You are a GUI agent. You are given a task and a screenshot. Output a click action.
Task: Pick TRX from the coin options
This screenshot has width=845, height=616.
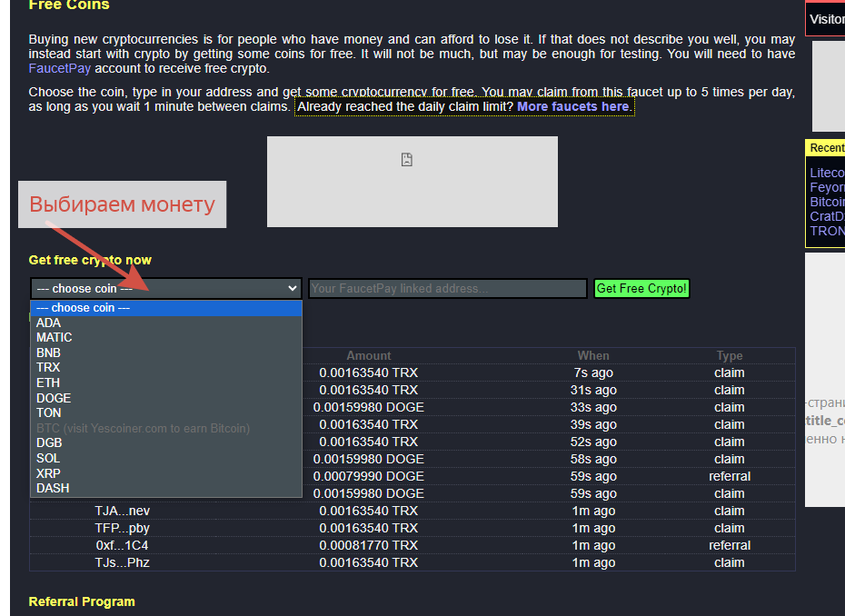tap(166, 368)
